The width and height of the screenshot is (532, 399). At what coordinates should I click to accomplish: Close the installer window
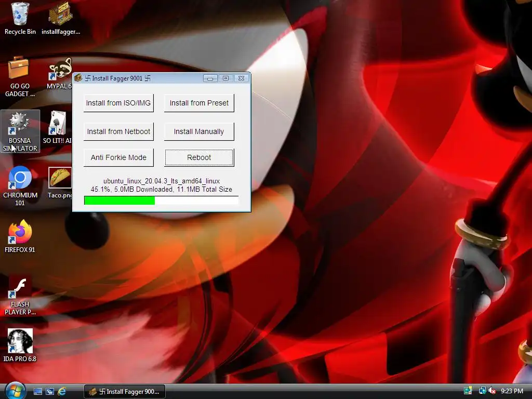pos(241,78)
